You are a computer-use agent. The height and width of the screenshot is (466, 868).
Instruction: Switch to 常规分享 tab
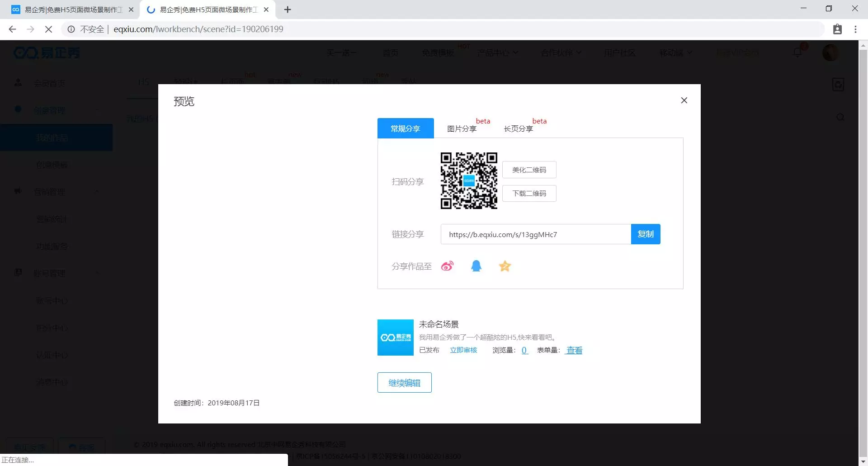pos(406,128)
